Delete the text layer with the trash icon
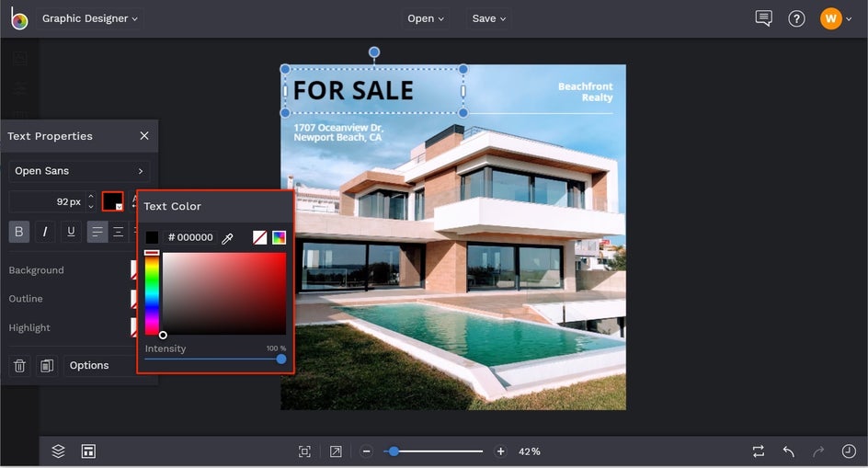Image resolution: width=868 pixels, height=468 pixels. 19,366
